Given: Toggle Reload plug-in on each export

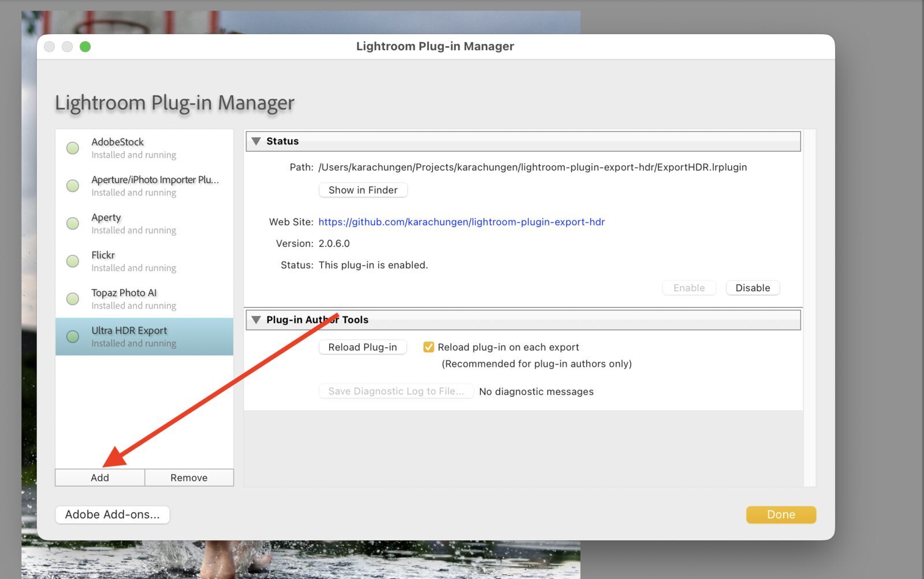Looking at the screenshot, I should pyautogui.click(x=429, y=347).
